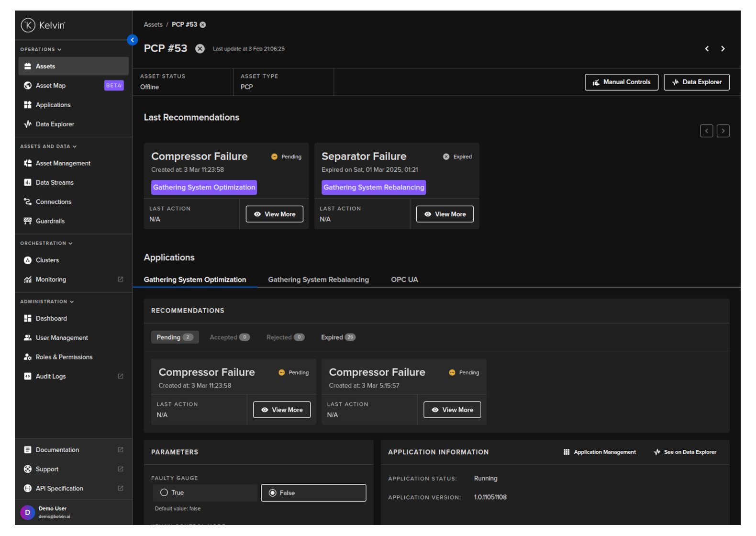Collapse the sidebar with blue arrow button
This screenshot has width=756, height=536.
[x=133, y=40]
